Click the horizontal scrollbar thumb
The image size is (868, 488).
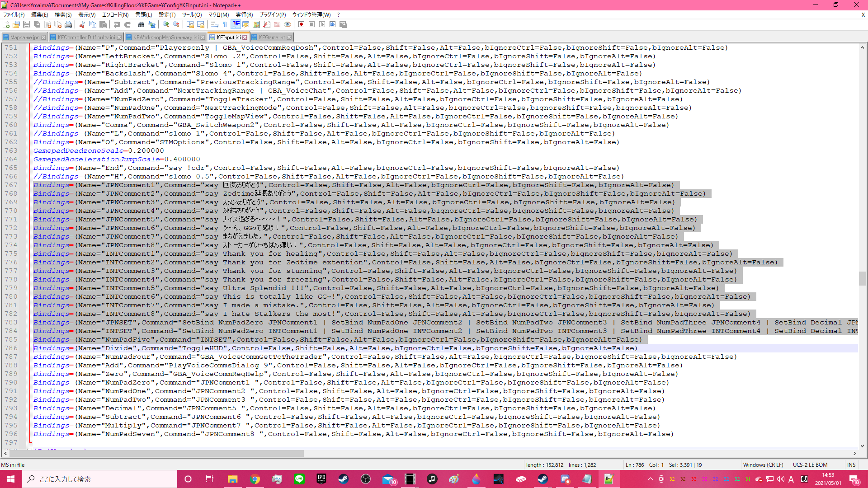pos(156,453)
